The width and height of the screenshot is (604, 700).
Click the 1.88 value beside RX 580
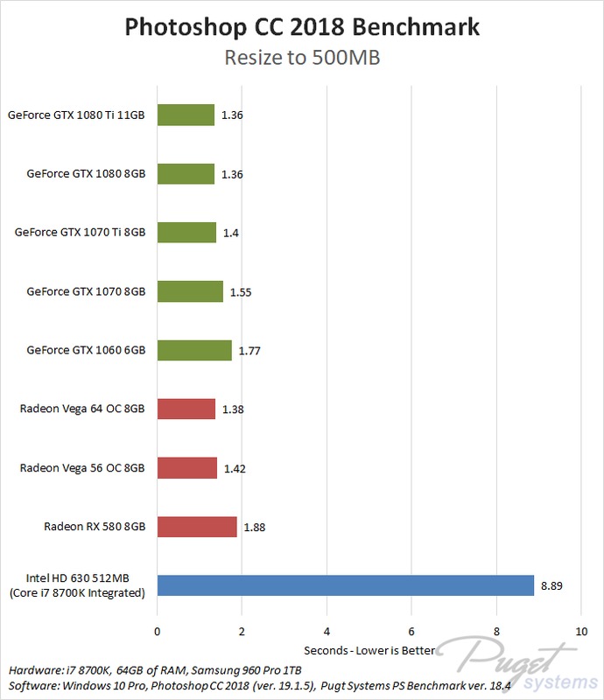point(255,527)
